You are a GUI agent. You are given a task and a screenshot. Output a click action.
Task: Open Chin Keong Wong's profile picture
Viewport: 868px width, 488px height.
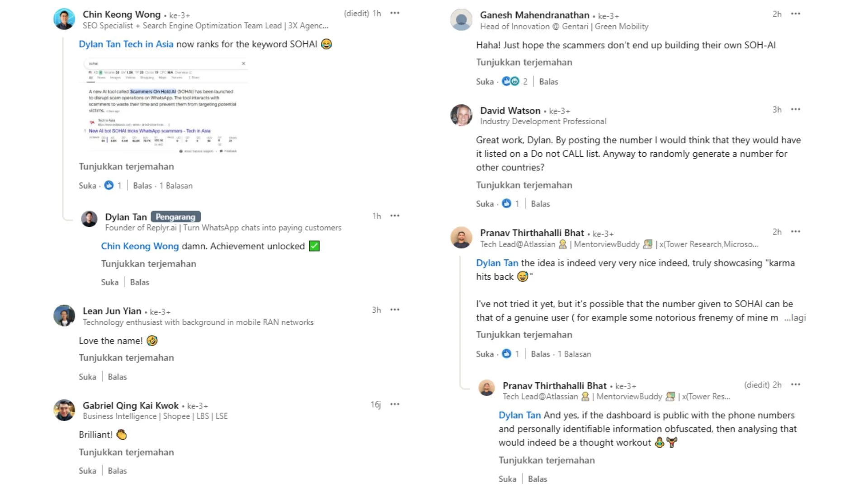(x=64, y=19)
